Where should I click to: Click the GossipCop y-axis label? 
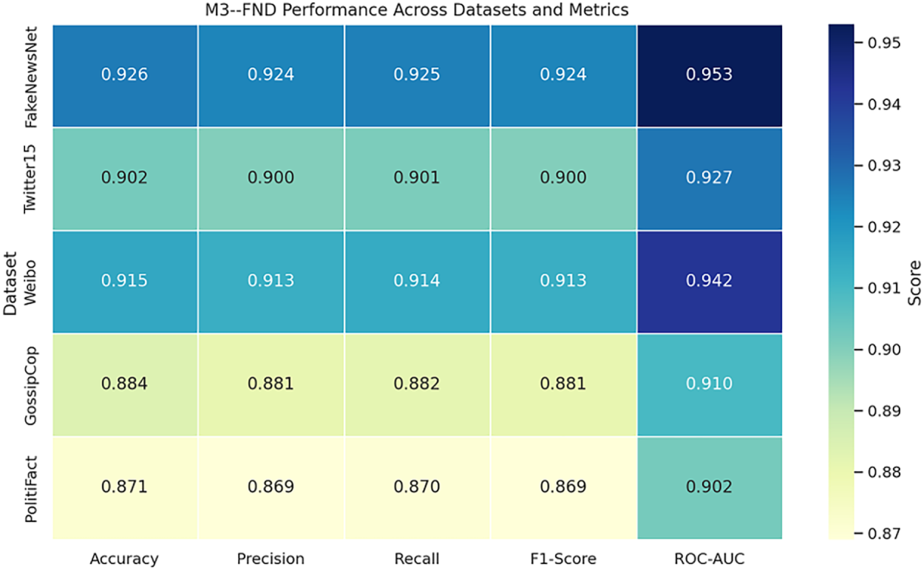[x=33, y=384]
